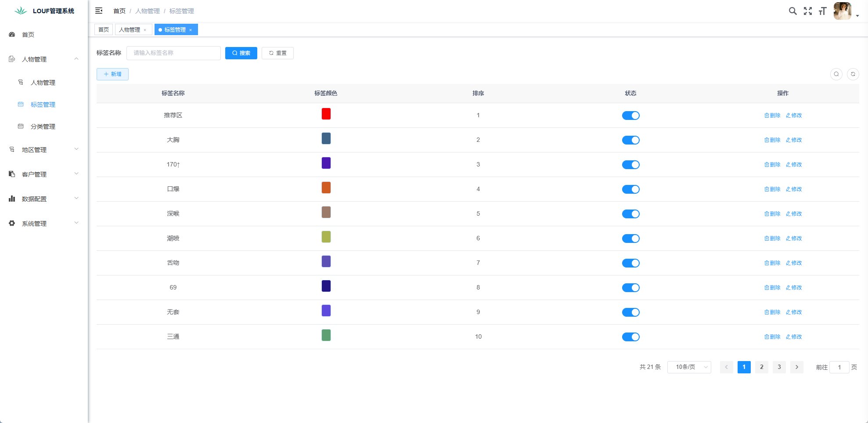The image size is (868, 423).
Task: Click the 新增 button
Action: coord(112,74)
